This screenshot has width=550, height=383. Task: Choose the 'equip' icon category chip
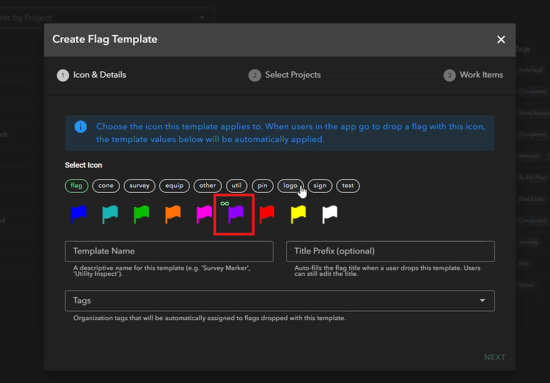[x=174, y=186]
